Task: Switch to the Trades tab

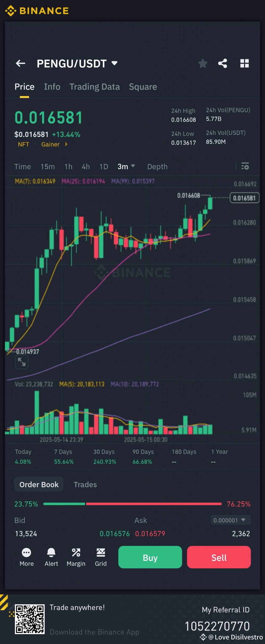Action: pyautogui.click(x=85, y=485)
